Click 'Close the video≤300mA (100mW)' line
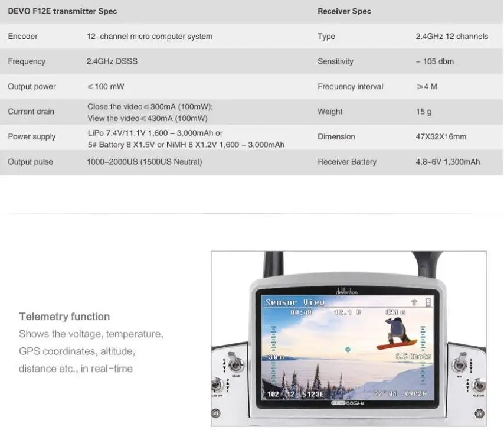The image size is (504, 430). click(x=150, y=107)
